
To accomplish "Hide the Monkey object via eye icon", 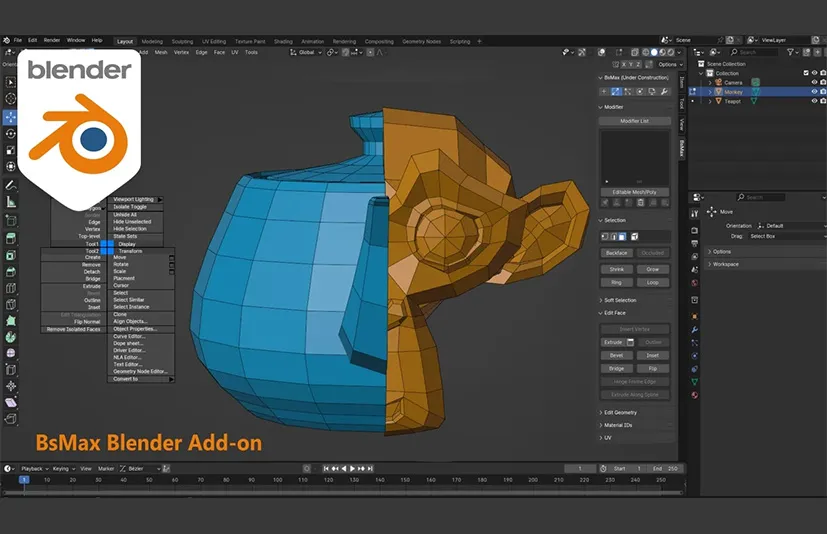I will click(x=814, y=92).
